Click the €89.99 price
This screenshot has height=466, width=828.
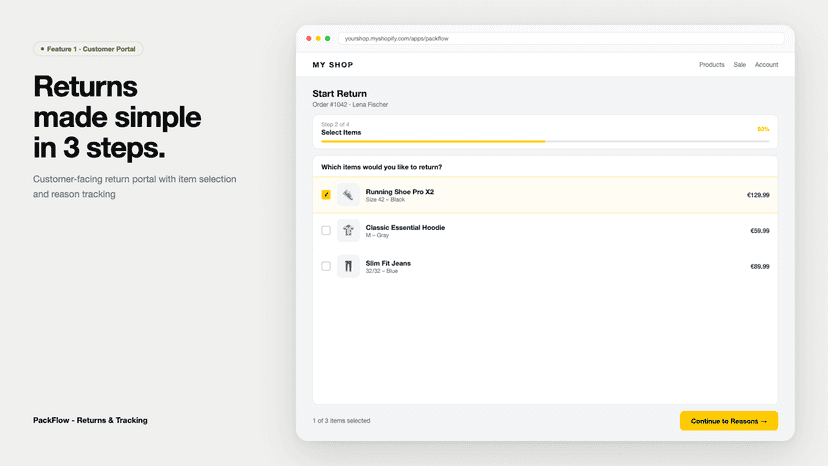coord(759,267)
